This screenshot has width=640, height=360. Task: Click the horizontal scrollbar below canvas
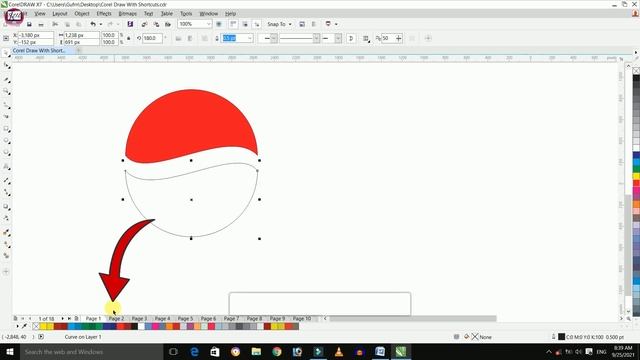point(413,318)
